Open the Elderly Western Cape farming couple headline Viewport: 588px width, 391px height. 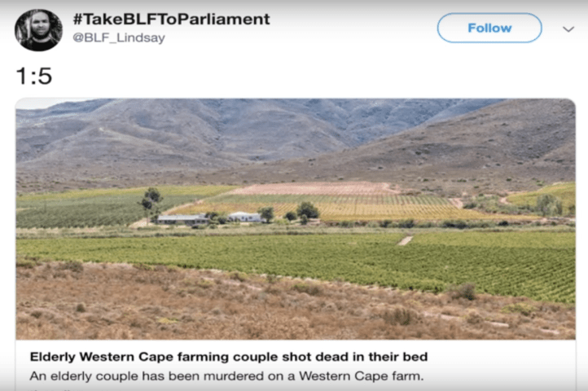229,357
